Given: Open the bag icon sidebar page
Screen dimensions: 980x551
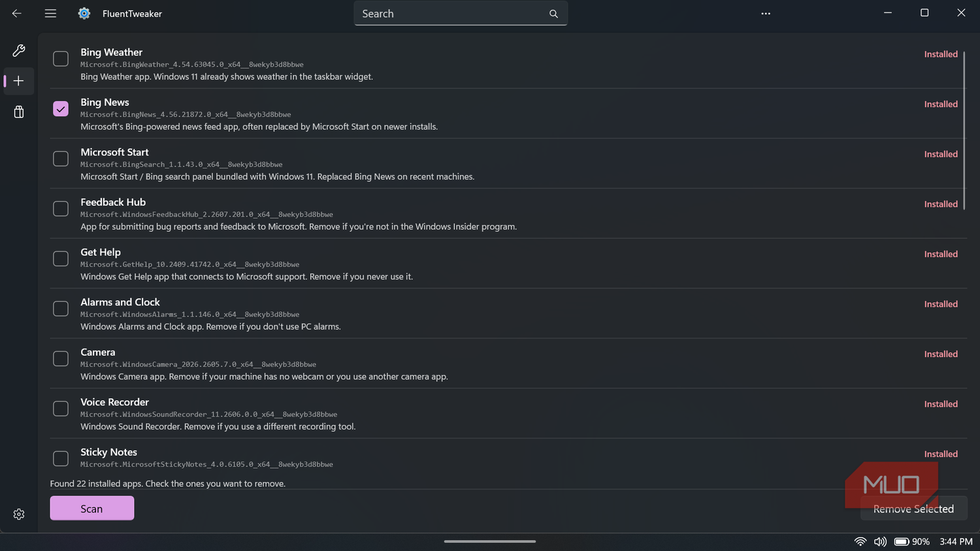Looking at the screenshot, I should click(x=19, y=112).
